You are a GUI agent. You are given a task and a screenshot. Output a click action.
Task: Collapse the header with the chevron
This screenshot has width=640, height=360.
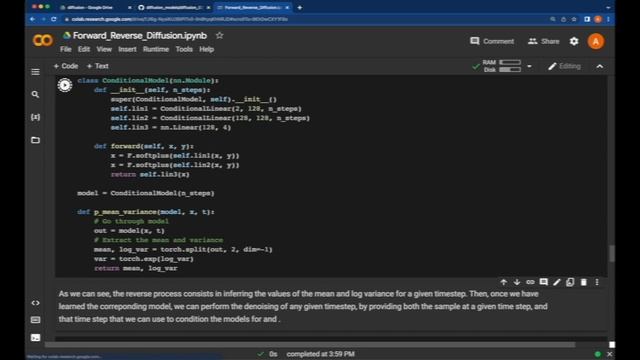(600, 66)
